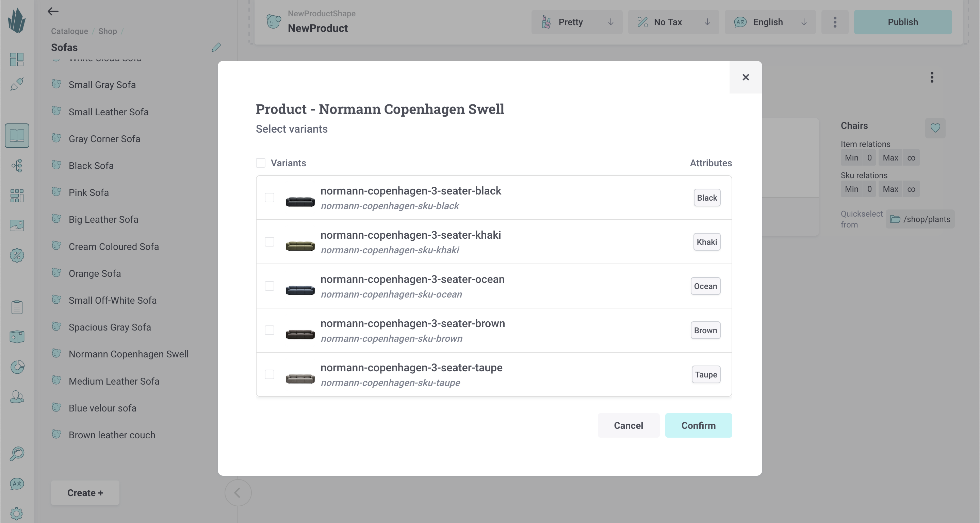The image size is (980, 523).
Task: Check the normann-copenhagen-3-seater-khaki variant
Action: (x=269, y=242)
